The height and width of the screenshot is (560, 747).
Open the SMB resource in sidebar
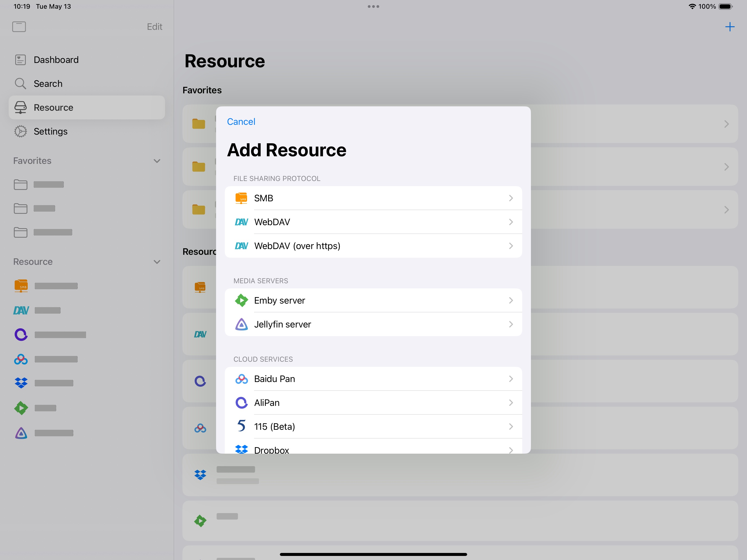pos(86,286)
